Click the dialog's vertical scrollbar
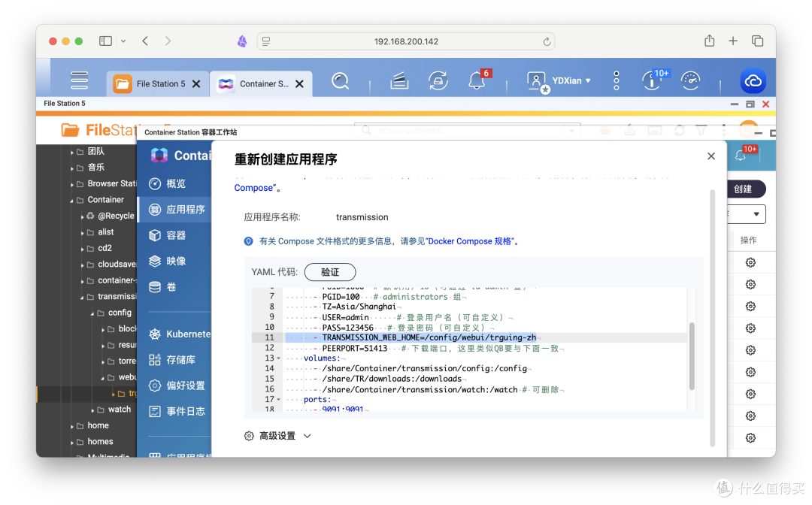This screenshot has width=812, height=505. (712, 318)
